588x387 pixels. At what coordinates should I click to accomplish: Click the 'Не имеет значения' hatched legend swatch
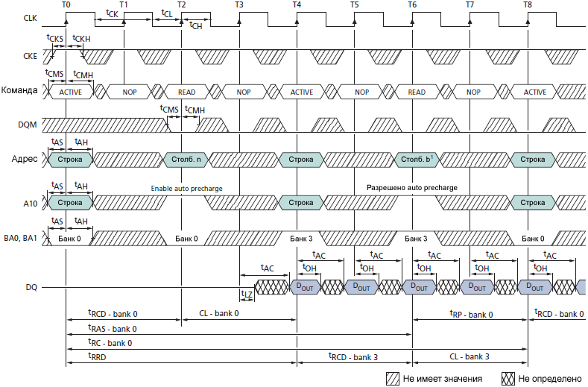pos(393,379)
